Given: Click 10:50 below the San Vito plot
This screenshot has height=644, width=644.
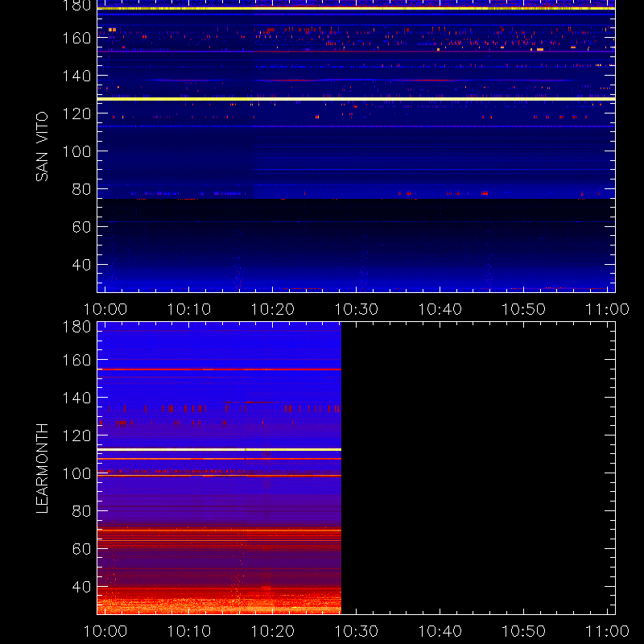Looking at the screenshot, I should (524, 309).
